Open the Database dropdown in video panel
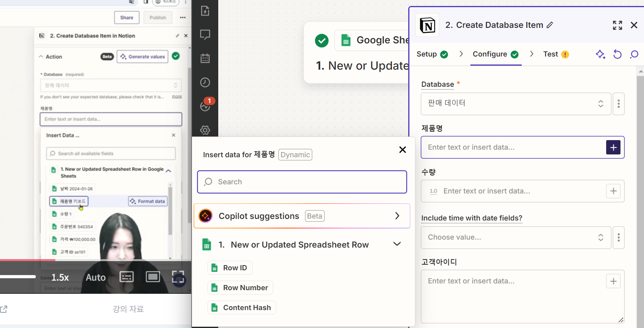Image resolution: width=644 pixels, height=328 pixels. tap(111, 86)
